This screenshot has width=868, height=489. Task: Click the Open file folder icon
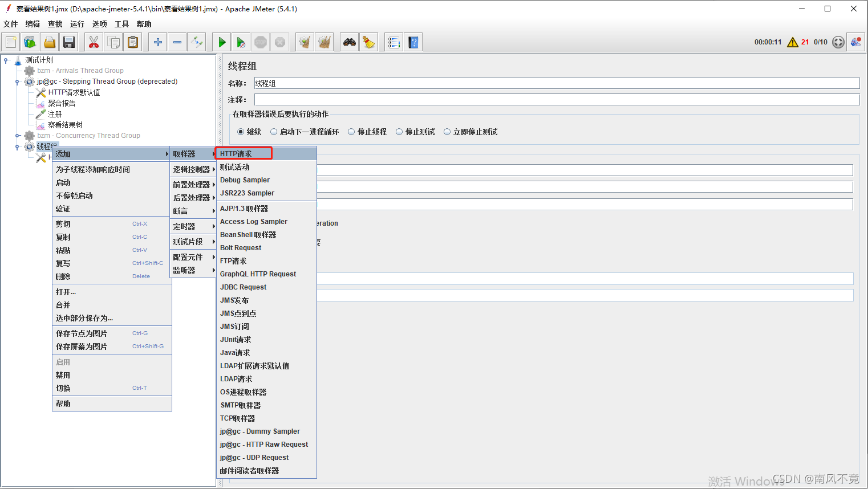pyautogui.click(x=50, y=42)
